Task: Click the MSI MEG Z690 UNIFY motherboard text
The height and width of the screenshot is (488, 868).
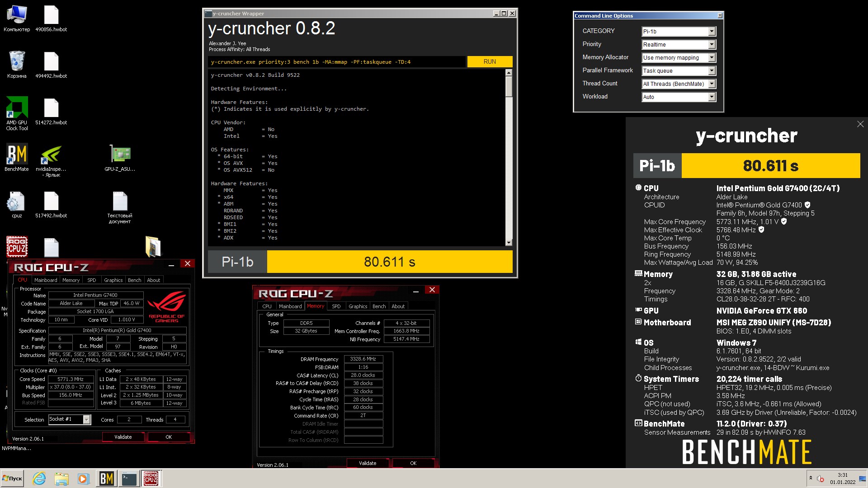Action: pyautogui.click(x=774, y=323)
